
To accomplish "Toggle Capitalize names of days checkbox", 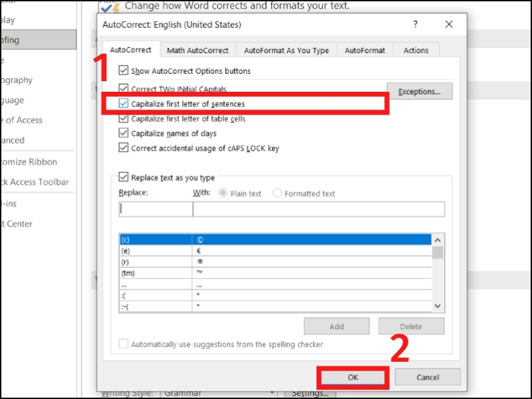I will [x=124, y=132].
